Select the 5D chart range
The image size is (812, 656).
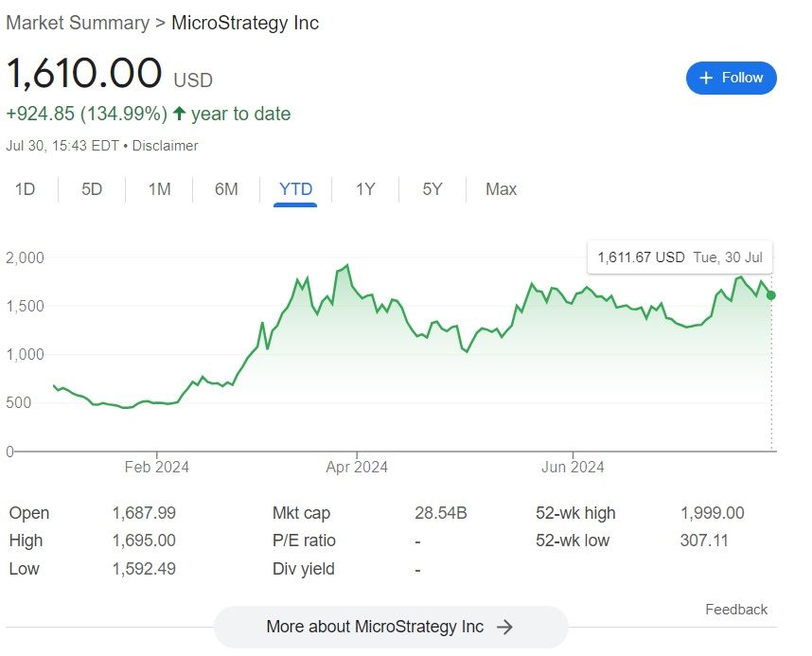coord(92,189)
